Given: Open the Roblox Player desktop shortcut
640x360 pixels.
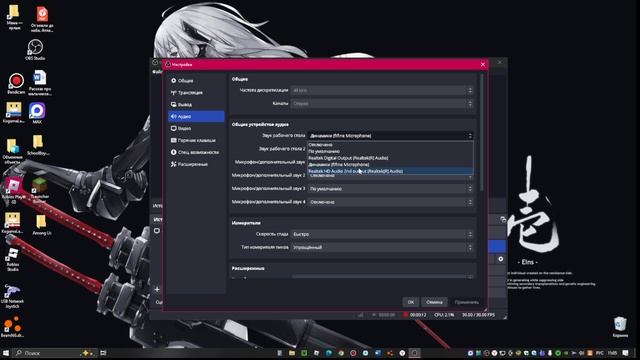Looking at the screenshot, I should (x=14, y=190).
